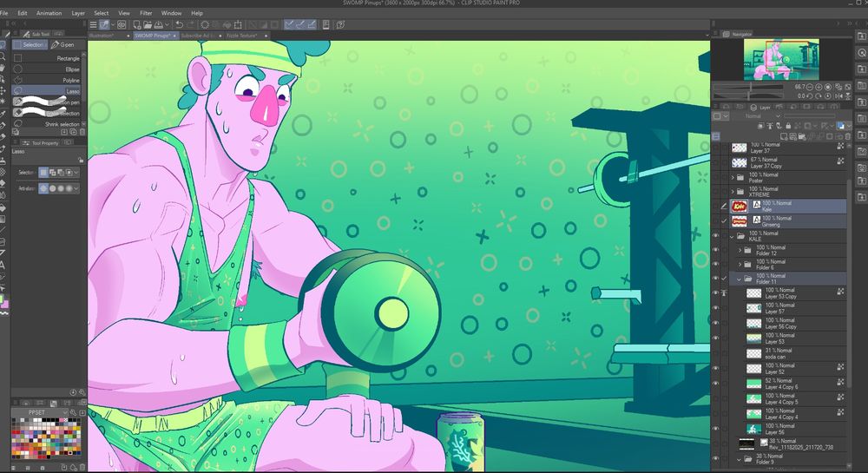Click the Clip Studio launcher spiral icon
Viewport: 868px width, 473px height.
(122, 24)
